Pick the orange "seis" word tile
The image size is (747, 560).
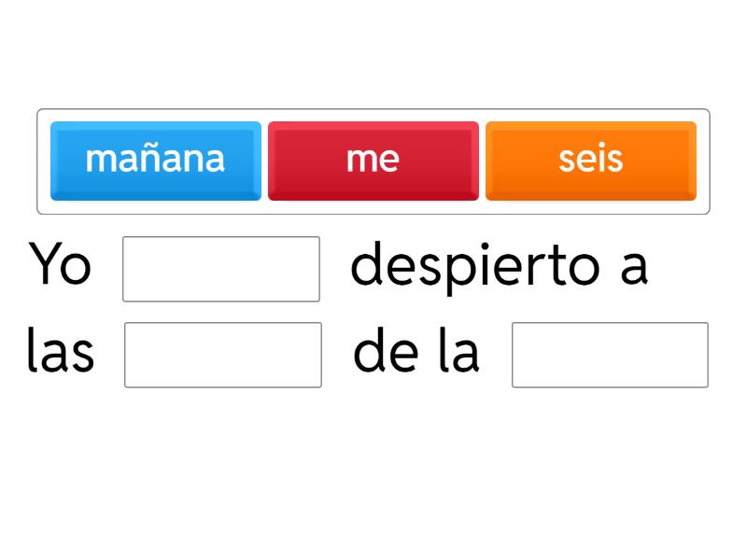[590, 160]
